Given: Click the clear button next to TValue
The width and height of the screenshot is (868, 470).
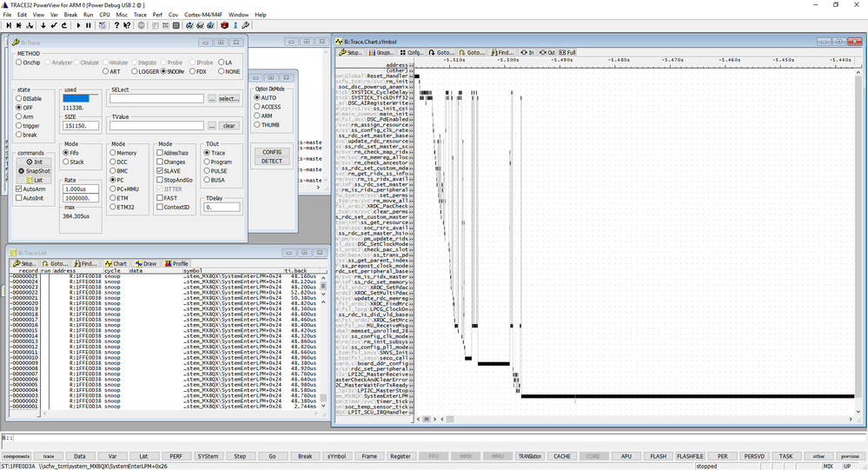Looking at the screenshot, I should tap(229, 126).
